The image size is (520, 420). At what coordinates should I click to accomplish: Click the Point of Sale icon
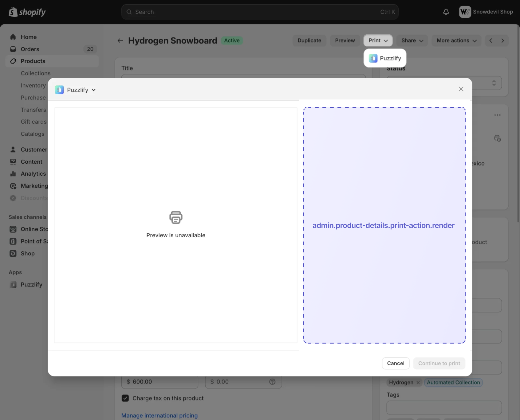(13, 241)
